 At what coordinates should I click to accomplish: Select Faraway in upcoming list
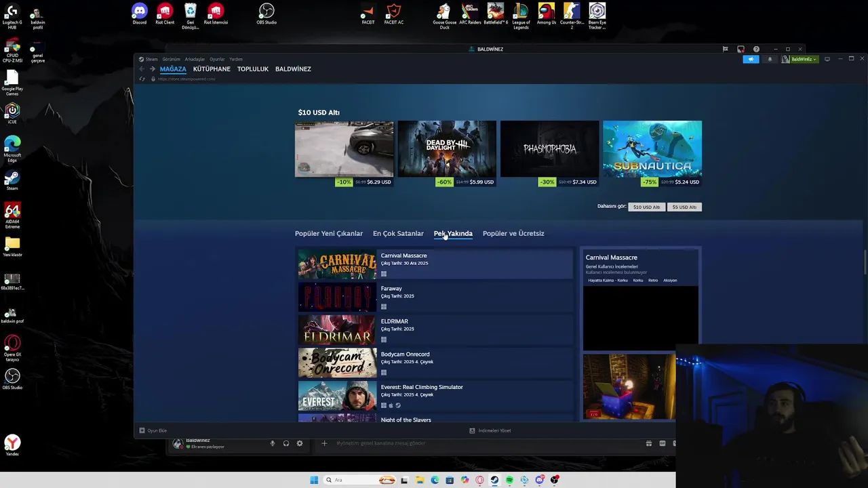(x=435, y=297)
